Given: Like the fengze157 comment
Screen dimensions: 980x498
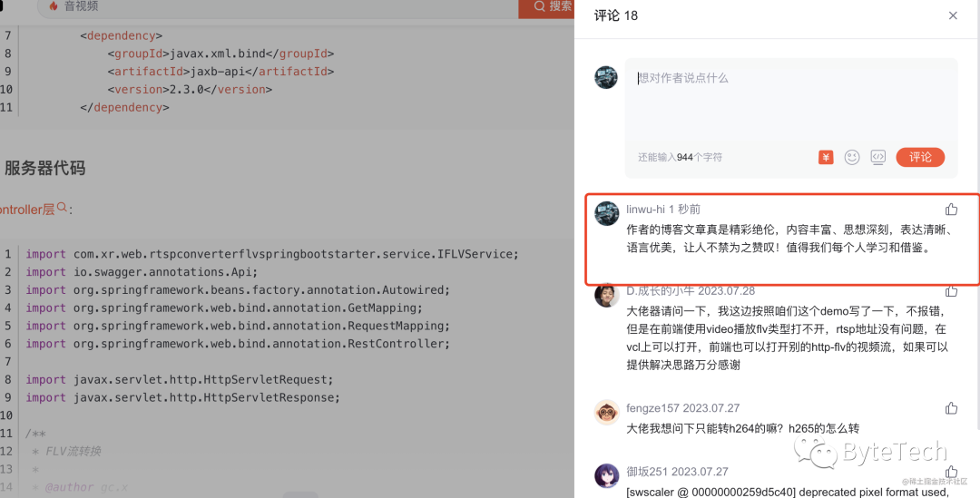Looking at the screenshot, I should [951, 408].
